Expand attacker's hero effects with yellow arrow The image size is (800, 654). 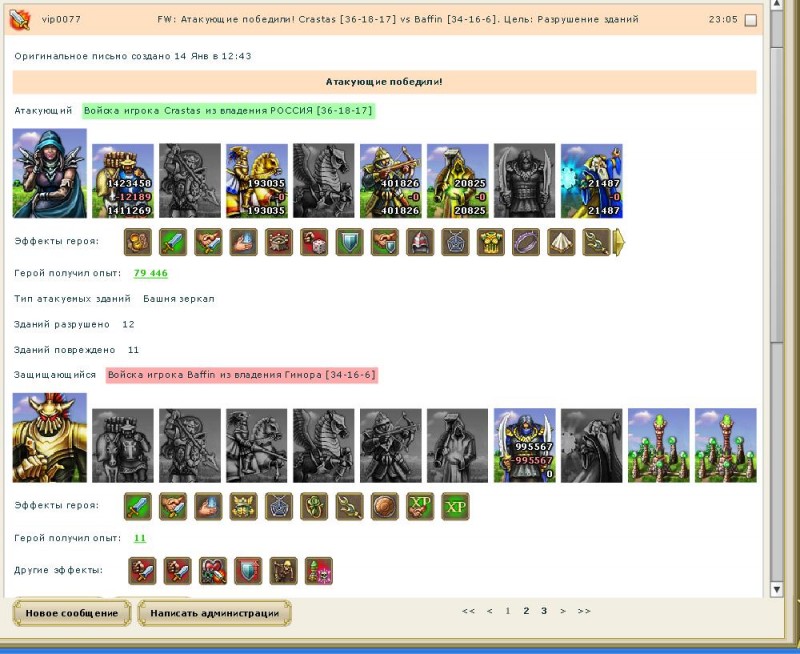[x=619, y=242]
